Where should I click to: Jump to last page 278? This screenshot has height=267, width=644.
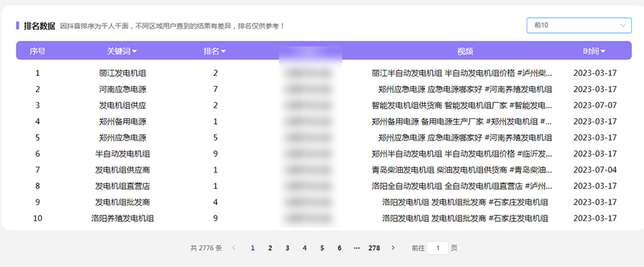[374, 248]
